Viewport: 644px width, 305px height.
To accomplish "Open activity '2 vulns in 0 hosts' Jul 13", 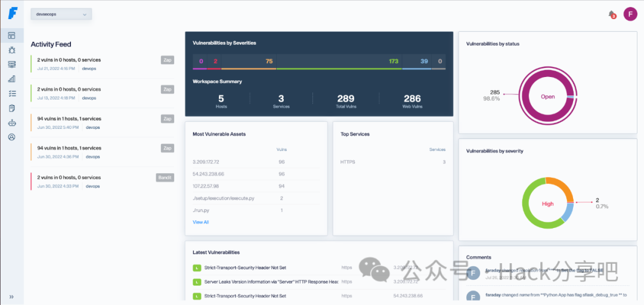I will [69, 89].
